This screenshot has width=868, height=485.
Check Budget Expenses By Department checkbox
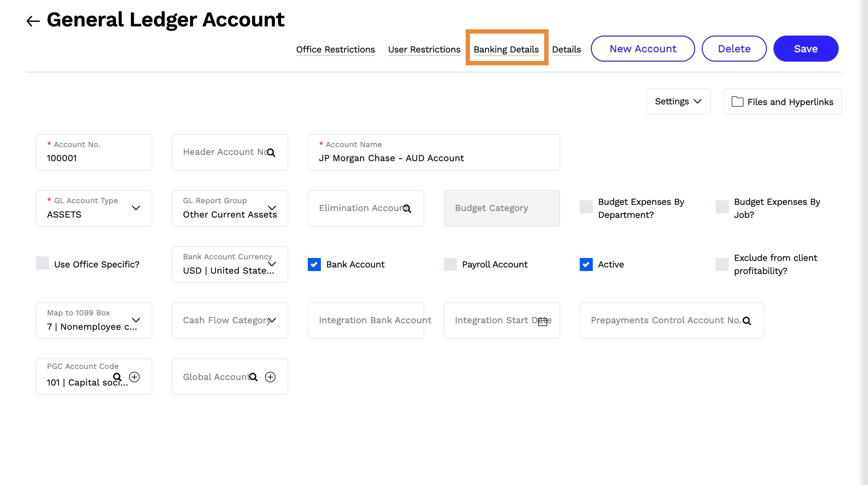[x=586, y=206]
